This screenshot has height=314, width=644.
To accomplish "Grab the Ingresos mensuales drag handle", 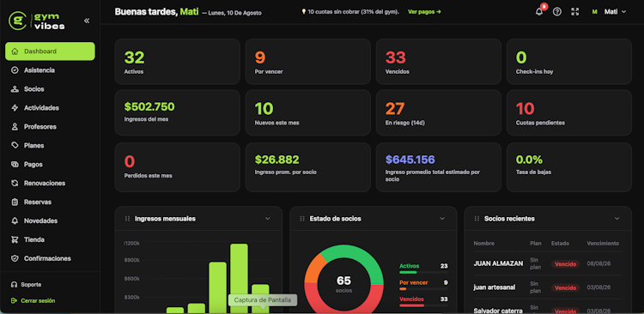I will pyautogui.click(x=127, y=219).
